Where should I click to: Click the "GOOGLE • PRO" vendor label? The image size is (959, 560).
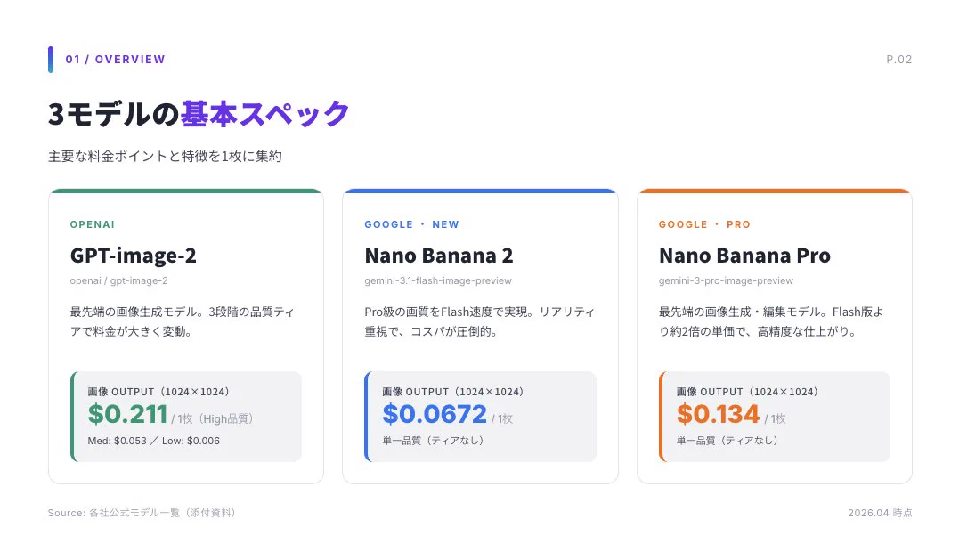coord(704,224)
